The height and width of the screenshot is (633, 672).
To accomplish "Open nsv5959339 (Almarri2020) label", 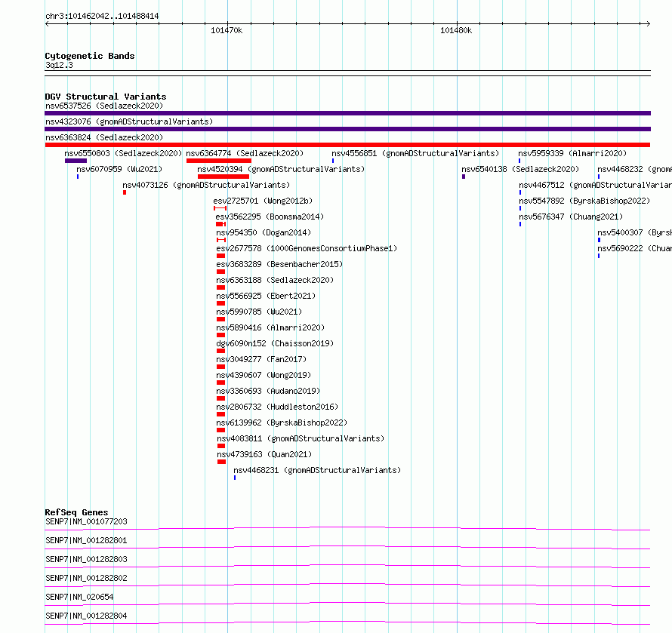I will tap(572, 153).
